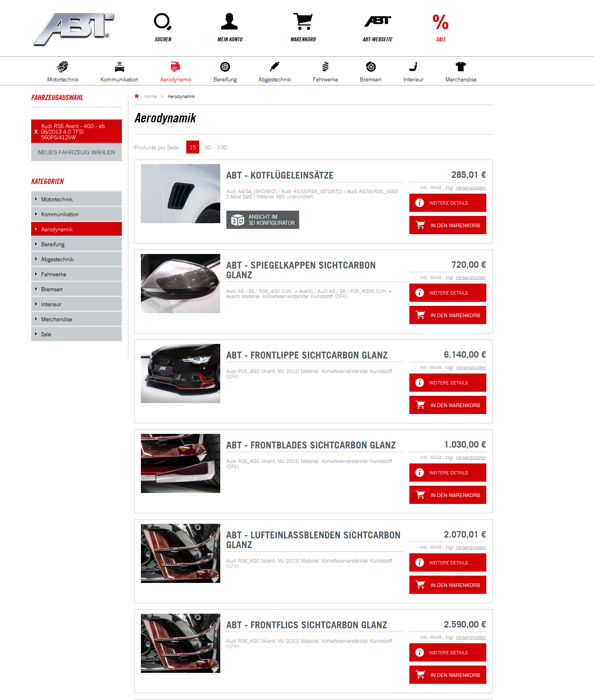Click Versandkosten link under 2.590,00 €
This screenshot has width=594, height=700.
point(471,637)
